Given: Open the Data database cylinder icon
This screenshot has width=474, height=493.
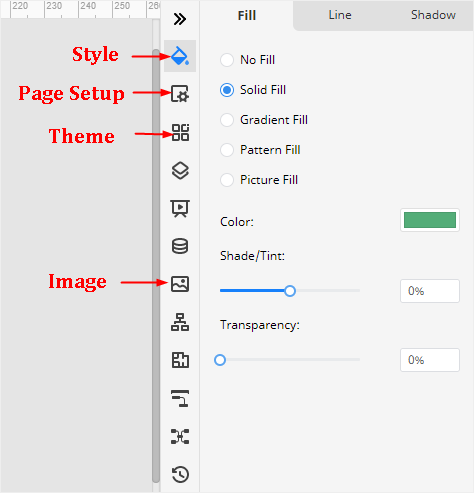Looking at the screenshot, I should [180, 246].
